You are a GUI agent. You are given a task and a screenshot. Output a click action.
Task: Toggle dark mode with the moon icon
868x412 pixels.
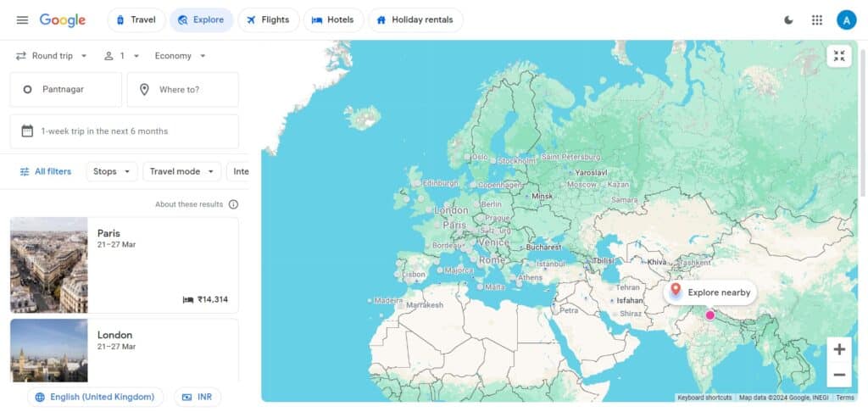pyautogui.click(x=788, y=19)
